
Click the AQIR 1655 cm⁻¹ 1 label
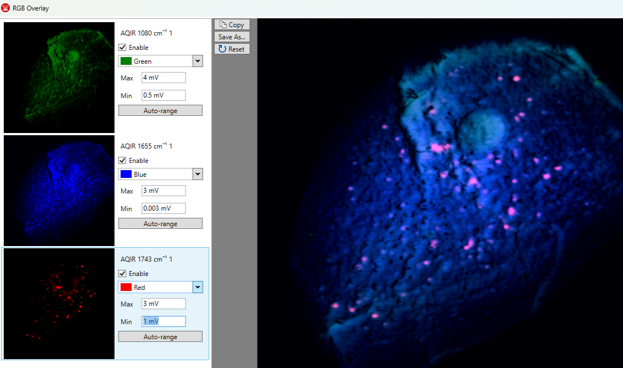click(x=146, y=146)
